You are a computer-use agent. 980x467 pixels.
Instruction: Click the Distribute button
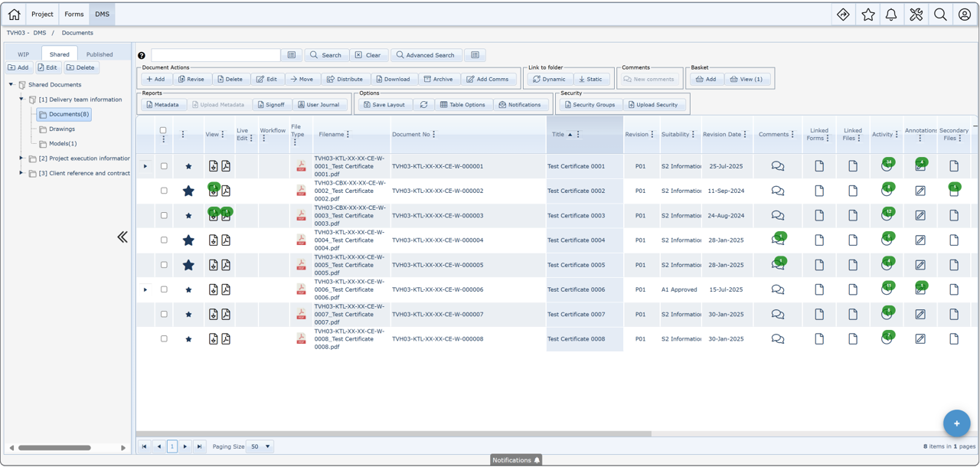pyautogui.click(x=345, y=79)
